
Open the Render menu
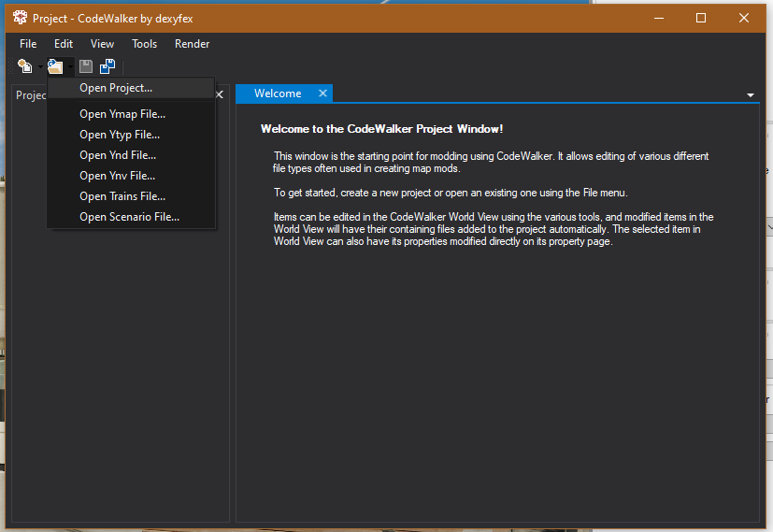pos(193,44)
